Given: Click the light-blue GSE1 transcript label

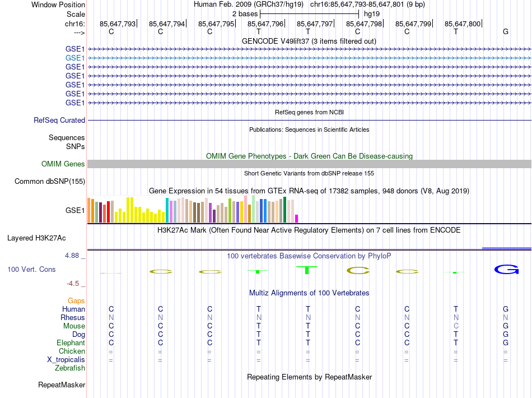Looking at the screenshot, I should (x=75, y=58).
